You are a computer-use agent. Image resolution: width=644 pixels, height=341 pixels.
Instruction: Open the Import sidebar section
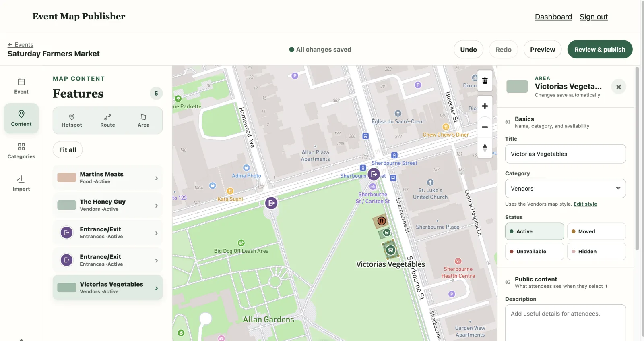point(21,183)
